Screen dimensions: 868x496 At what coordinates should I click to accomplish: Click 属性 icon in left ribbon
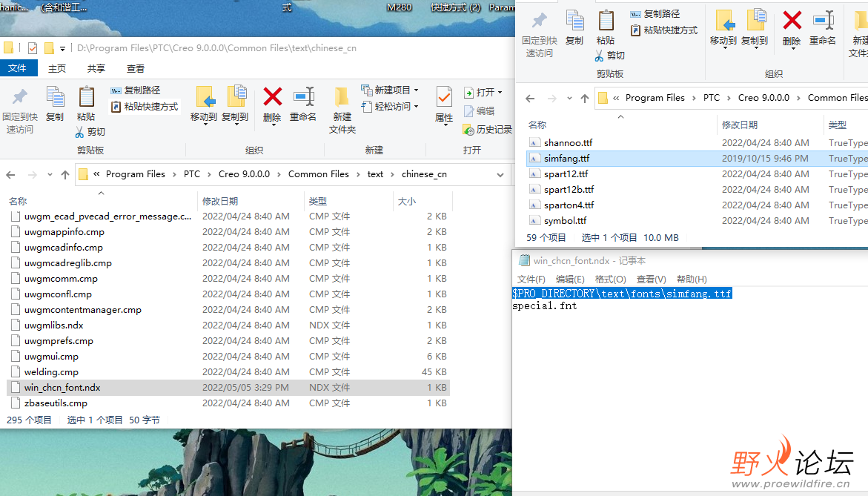click(444, 97)
